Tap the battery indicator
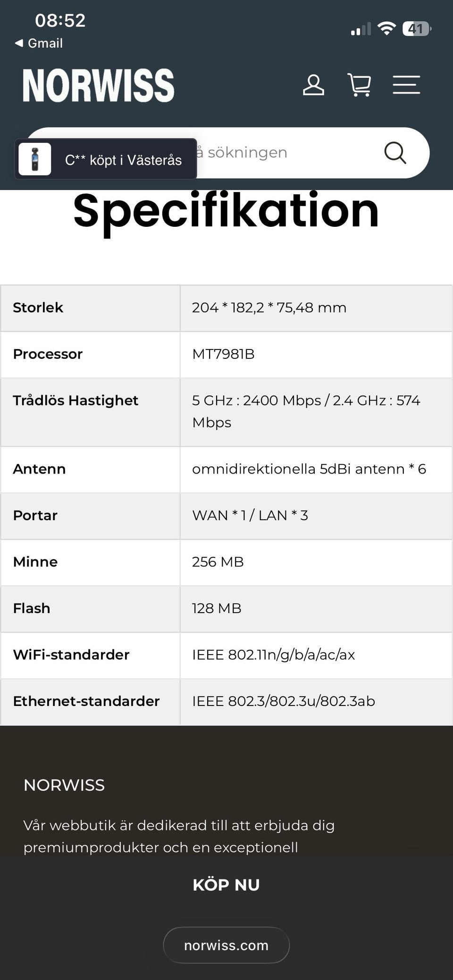The image size is (453, 980). point(417,29)
